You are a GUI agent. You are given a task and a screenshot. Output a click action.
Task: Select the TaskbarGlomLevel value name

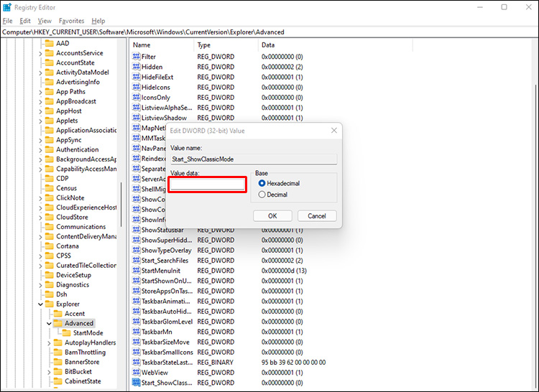click(167, 322)
